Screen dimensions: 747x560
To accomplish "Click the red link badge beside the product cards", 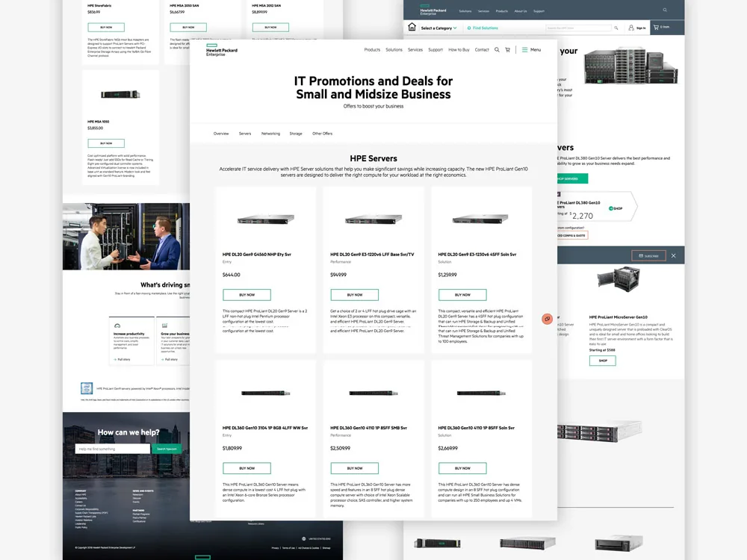I will (547, 319).
